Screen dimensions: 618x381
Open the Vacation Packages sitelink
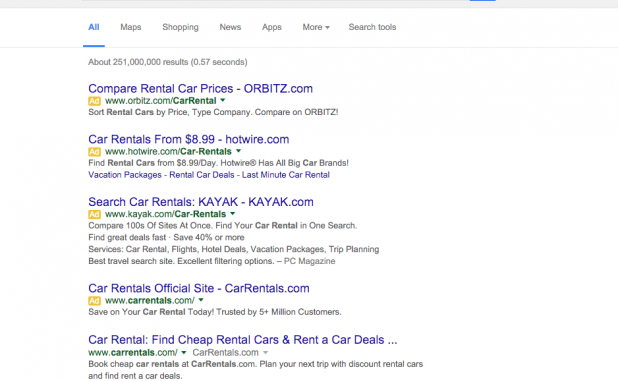(125, 175)
